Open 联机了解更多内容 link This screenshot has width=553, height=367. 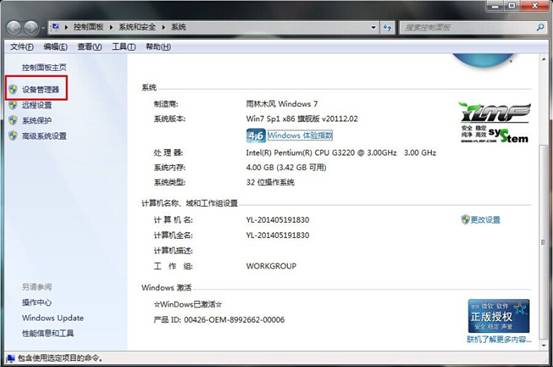point(499,340)
